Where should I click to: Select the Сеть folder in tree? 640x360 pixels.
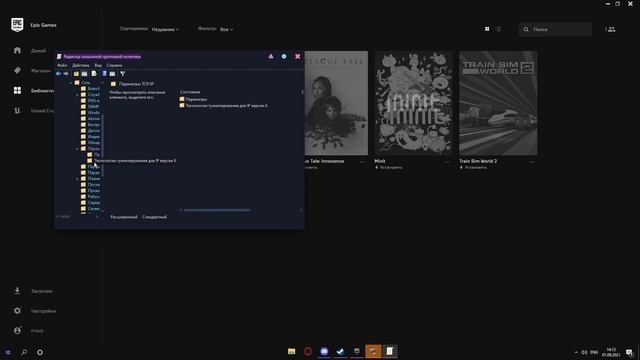(82, 82)
